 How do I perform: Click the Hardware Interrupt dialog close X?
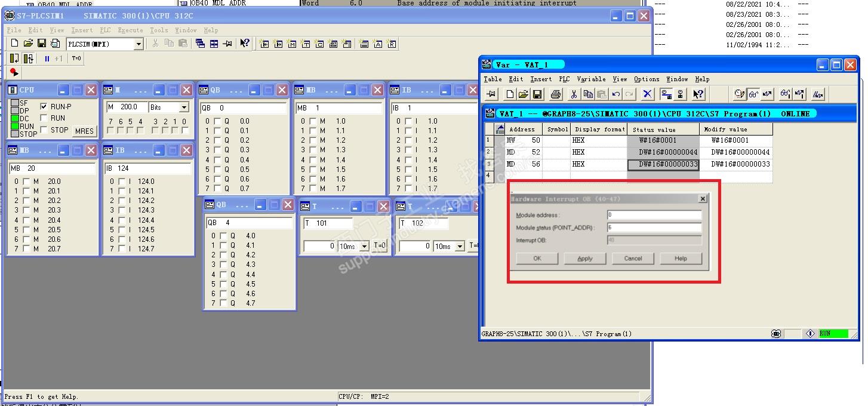[x=703, y=199]
